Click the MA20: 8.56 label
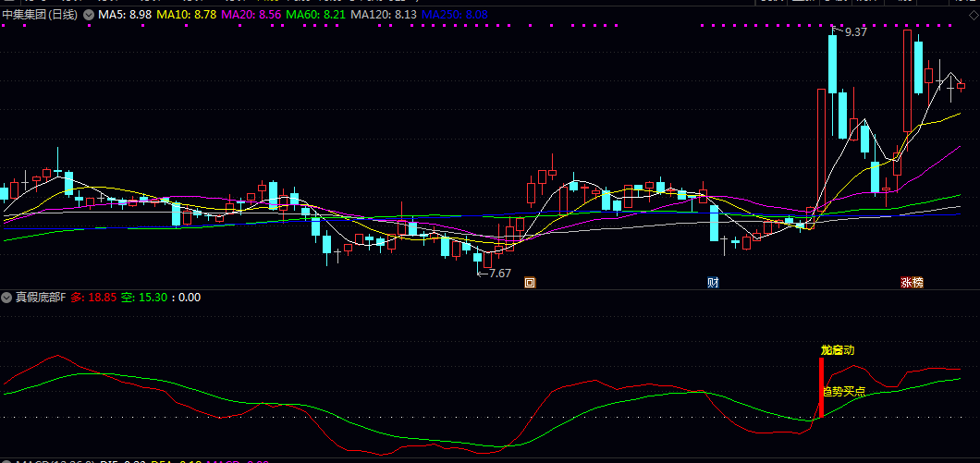The height and width of the screenshot is (463, 980). 251,15
